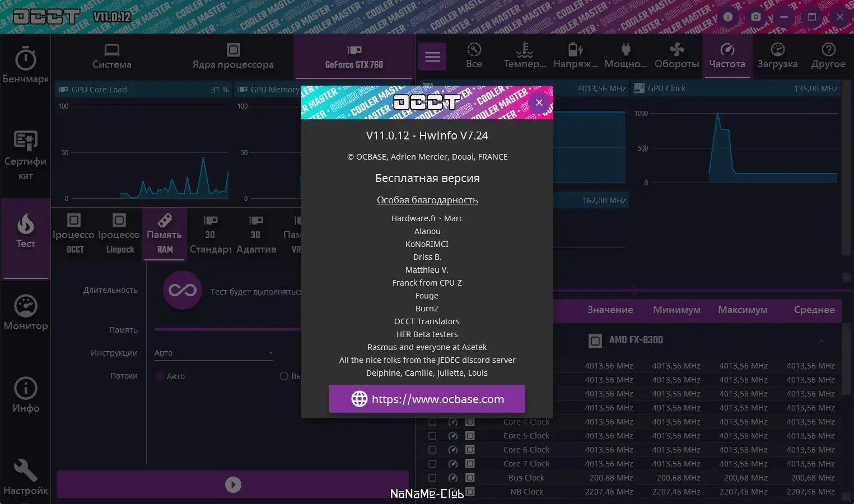
Task: Tick the Core 5 Clock checkbox
Action: [x=432, y=436]
